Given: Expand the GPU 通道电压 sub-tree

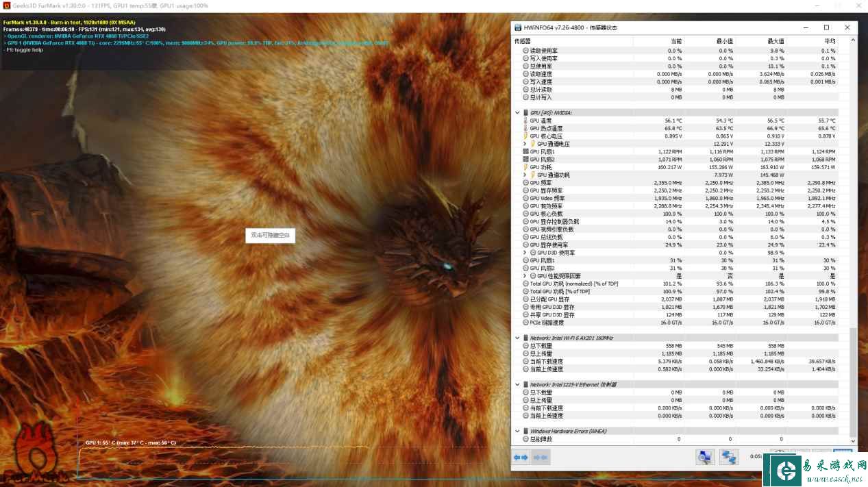Looking at the screenshot, I should [x=525, y=144].
